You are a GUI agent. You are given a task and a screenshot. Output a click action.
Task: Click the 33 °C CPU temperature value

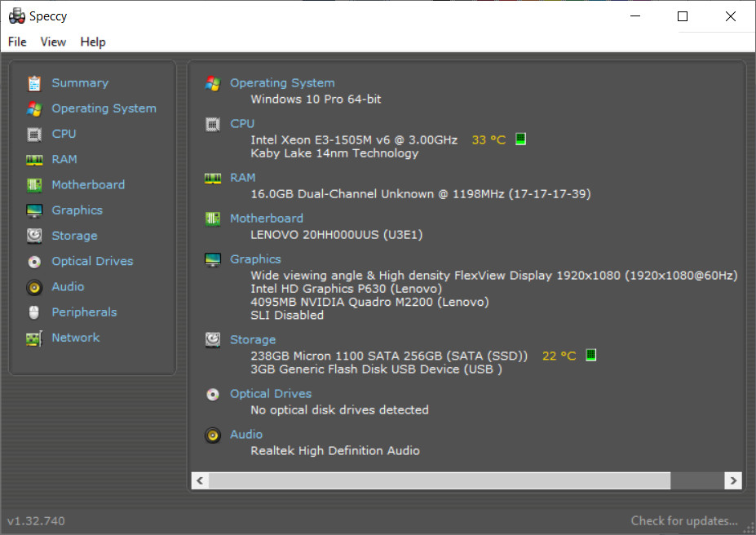(489, 139)
